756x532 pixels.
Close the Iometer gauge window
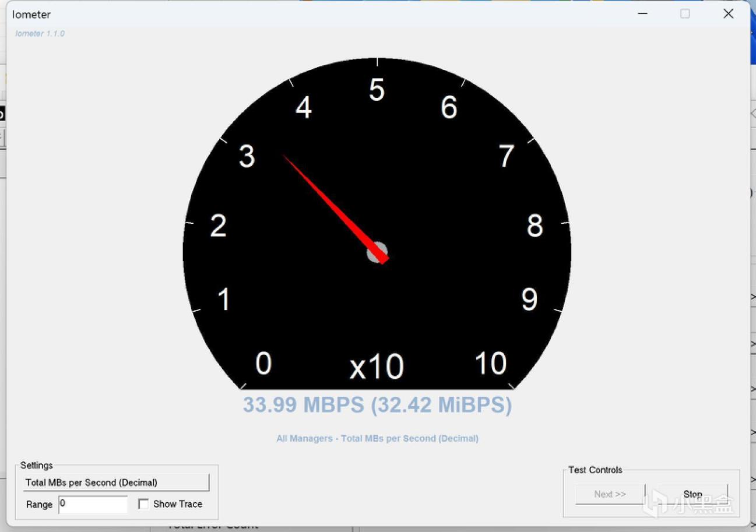728,13
